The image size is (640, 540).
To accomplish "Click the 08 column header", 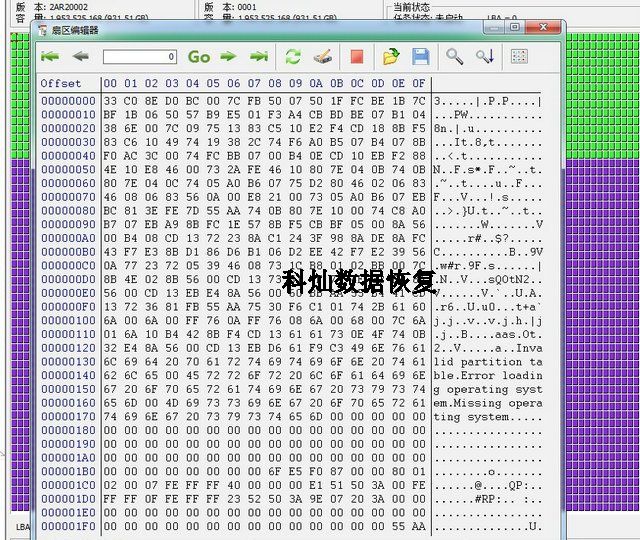I will (x=275, y=83).
